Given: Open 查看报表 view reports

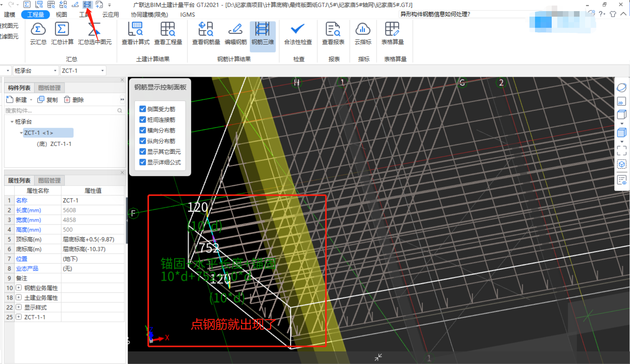Looking at the screenshot, I should pos(333,34).
